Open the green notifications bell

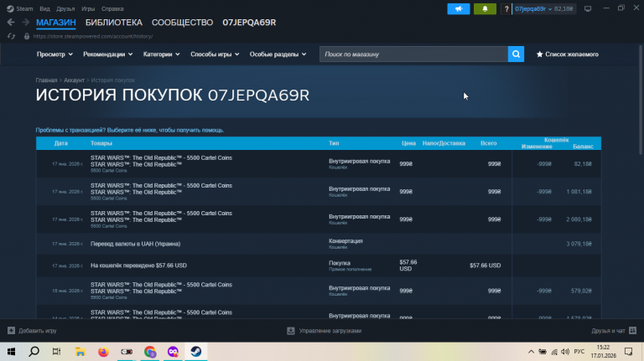[x=485, y=8]
